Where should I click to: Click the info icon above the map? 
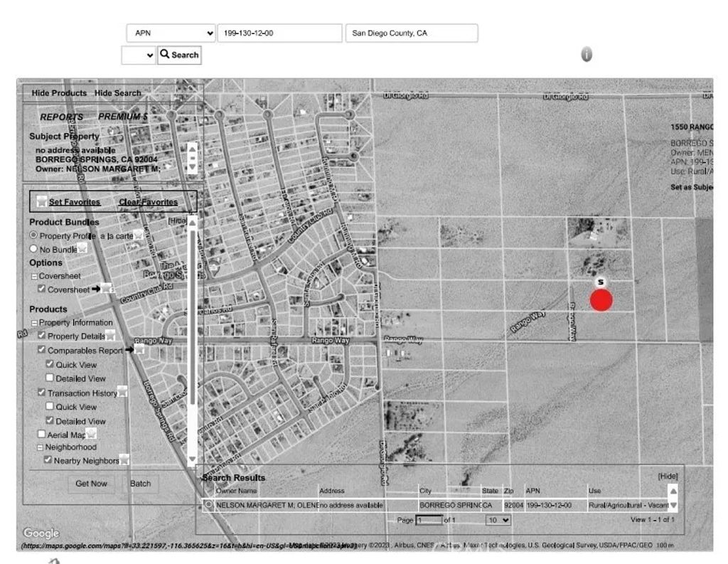pos(586,55)
